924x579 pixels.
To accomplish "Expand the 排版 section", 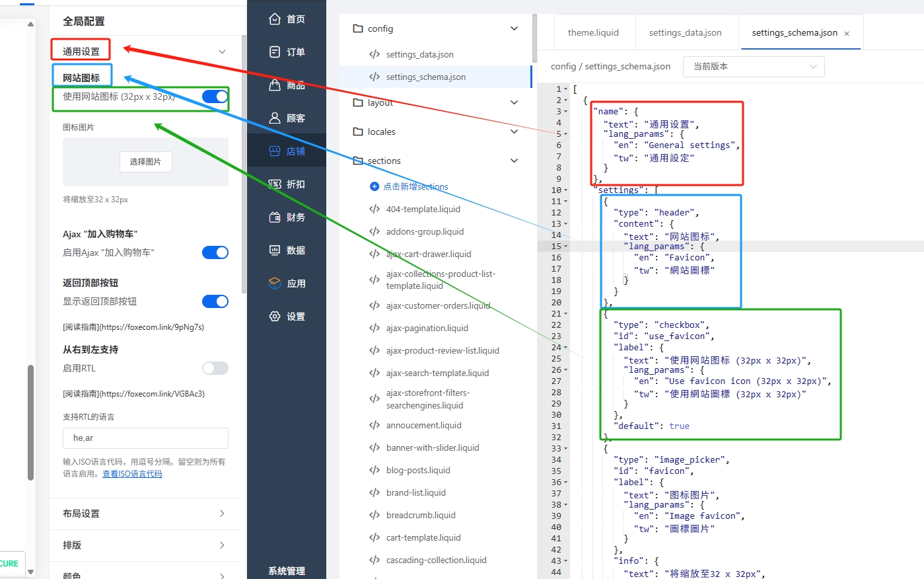I will 145,545.
